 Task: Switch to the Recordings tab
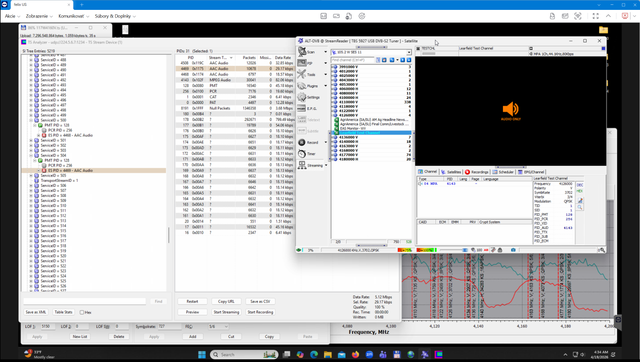[476, 172]
